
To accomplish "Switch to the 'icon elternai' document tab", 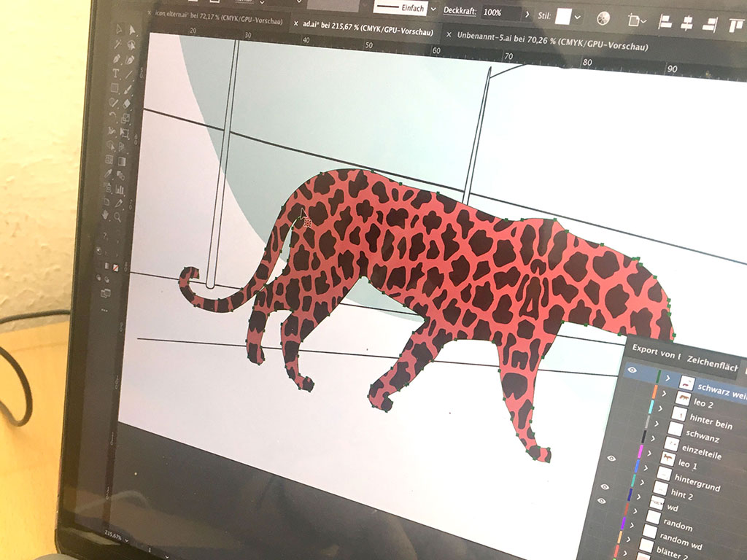I will click(219, 17).
